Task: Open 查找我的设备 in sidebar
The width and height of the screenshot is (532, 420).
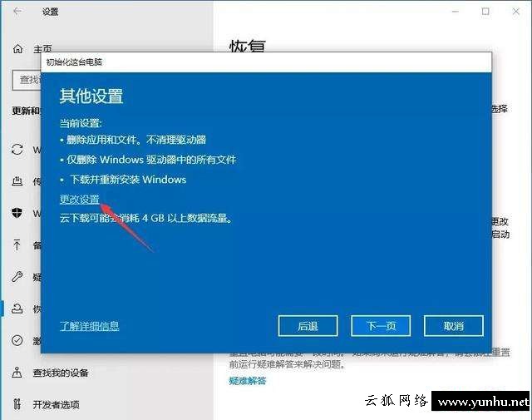Action: [x=61, y=373]
